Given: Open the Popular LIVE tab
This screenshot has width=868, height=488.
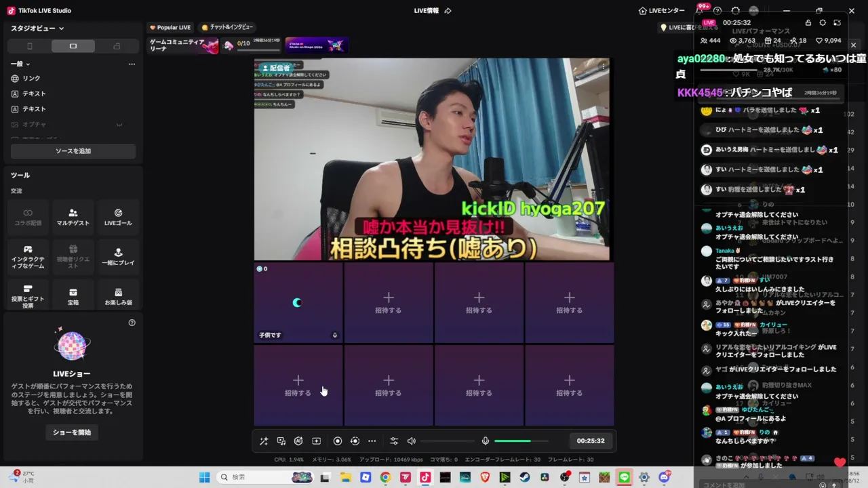Looking at the screenshot, I should pyautogui.click(x=170, y=28).
